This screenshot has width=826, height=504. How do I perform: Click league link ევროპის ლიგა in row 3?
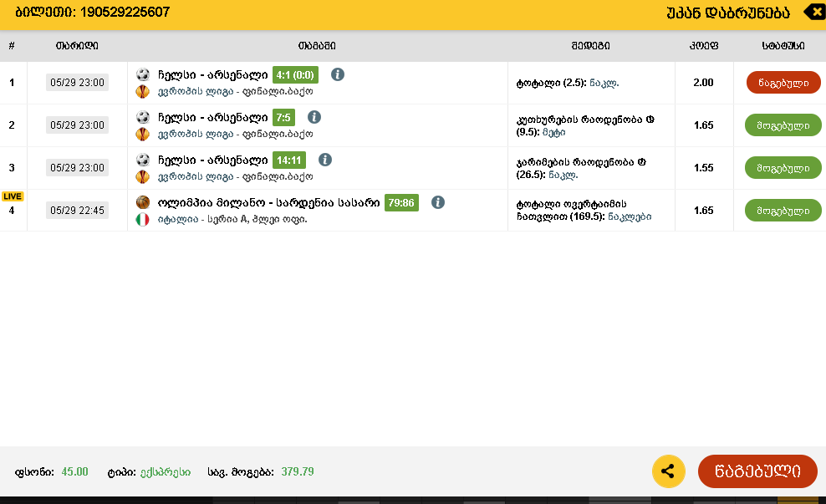click(196, 177)
